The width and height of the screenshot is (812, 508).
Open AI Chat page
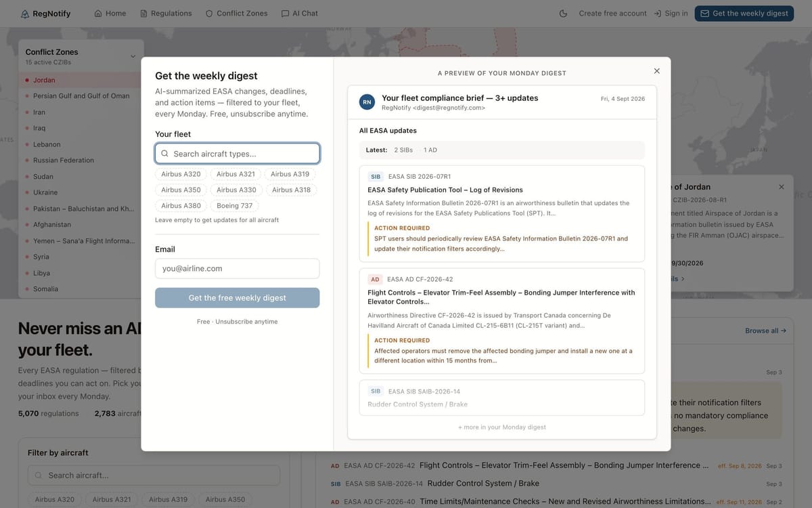tap(300, 14)
